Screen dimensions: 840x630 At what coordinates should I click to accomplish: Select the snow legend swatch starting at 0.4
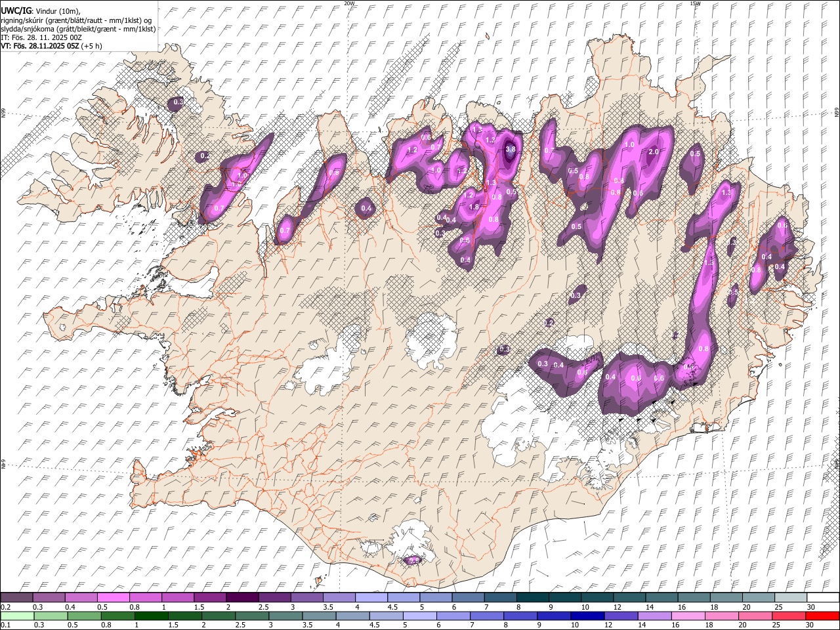point(81,598)
